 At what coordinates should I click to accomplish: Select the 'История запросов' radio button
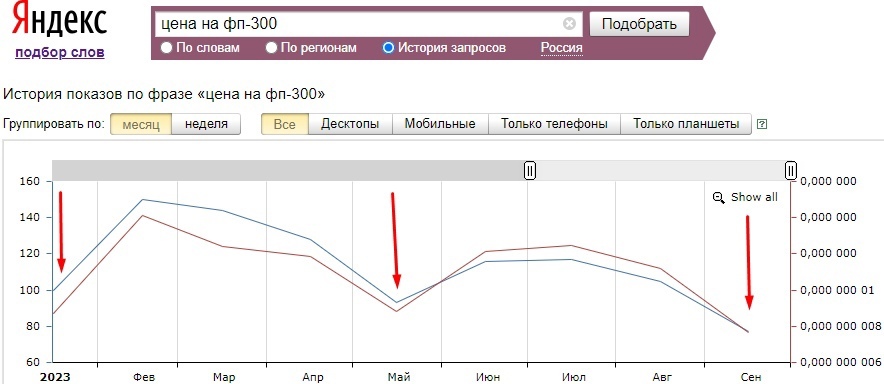(x=388, y=48)
